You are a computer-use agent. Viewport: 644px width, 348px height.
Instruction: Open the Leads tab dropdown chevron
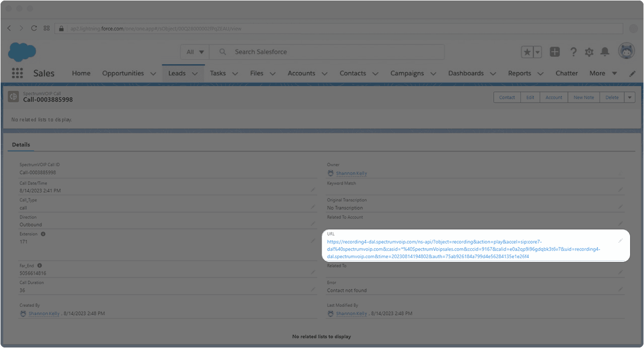click(195, 73)
